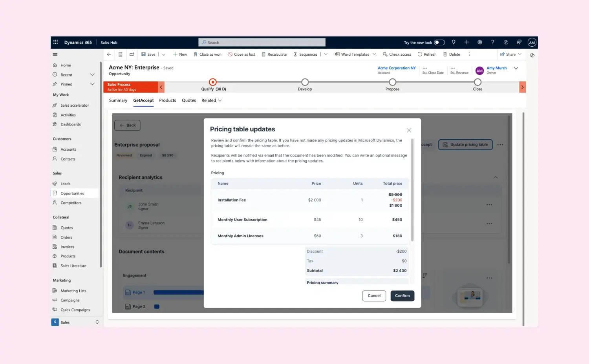Screen dimensions: 589x364
Task: Open Quotes in the Collateral sidebar section
Action: pyautogui.click(x=66, y=228)
